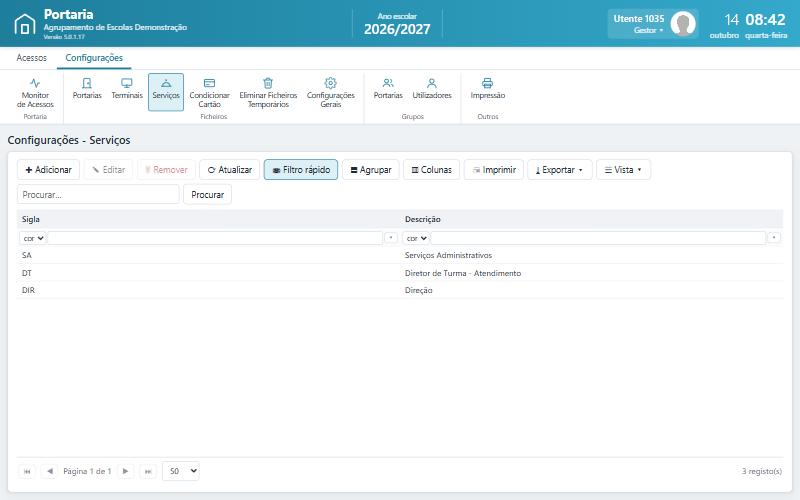Focus the Sigla filter text field

(x=215, y=238)
